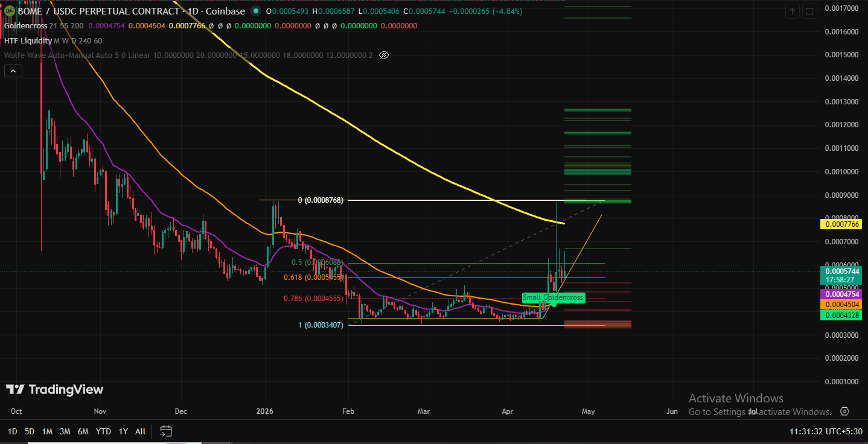Toggle the Small Goldencross chart label

(x=554, y=297)
